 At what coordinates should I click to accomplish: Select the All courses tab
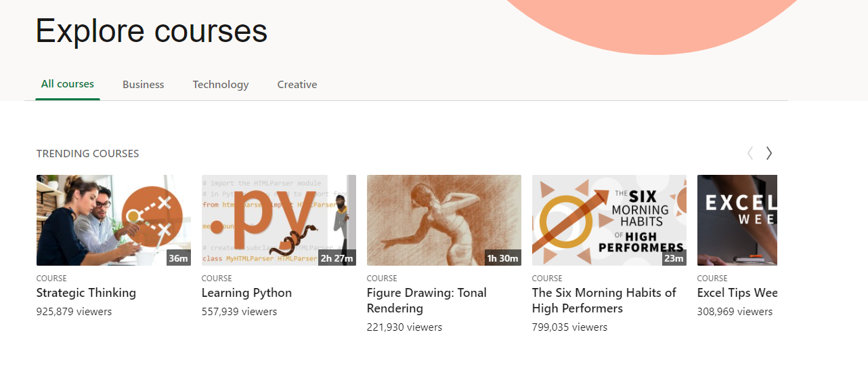point(68,84)
